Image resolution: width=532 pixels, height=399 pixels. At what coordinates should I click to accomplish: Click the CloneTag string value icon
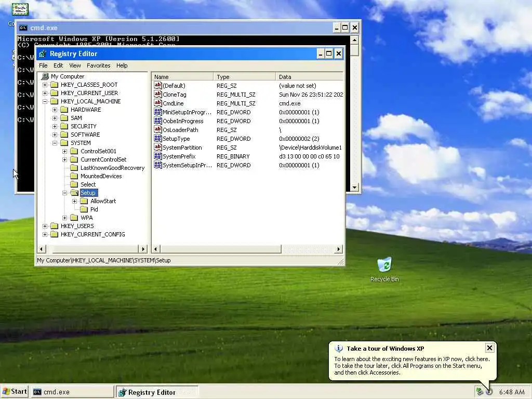coord(158,95)
